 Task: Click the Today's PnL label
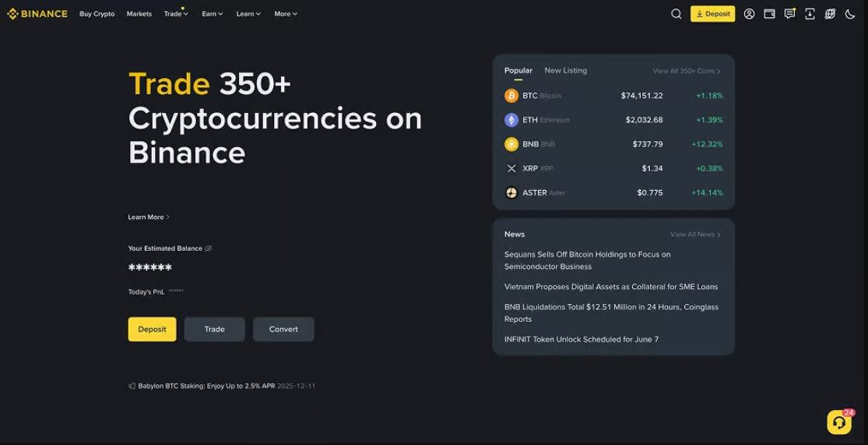click(x=146, y=291)
